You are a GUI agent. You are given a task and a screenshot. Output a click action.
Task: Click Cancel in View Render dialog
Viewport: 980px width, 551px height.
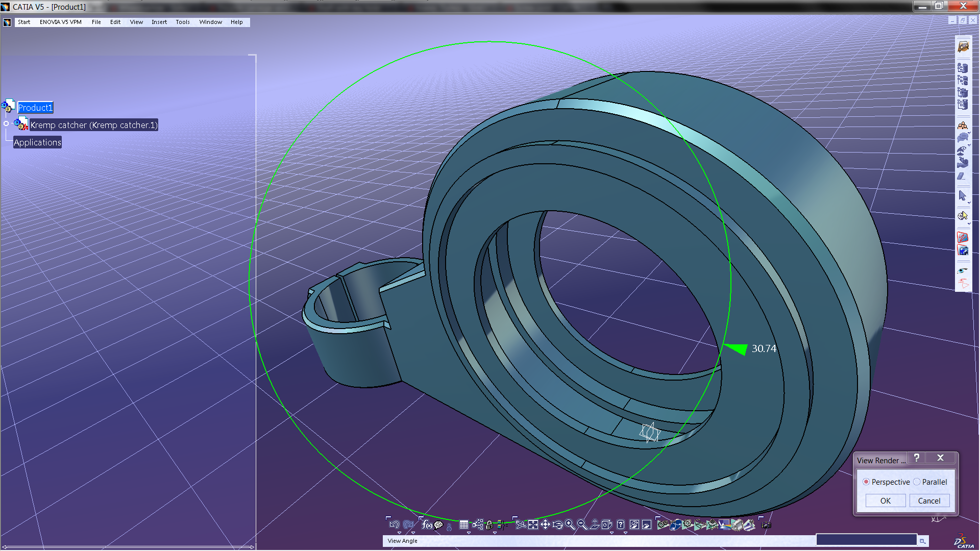pyautogui.click(x=929, y=500)
